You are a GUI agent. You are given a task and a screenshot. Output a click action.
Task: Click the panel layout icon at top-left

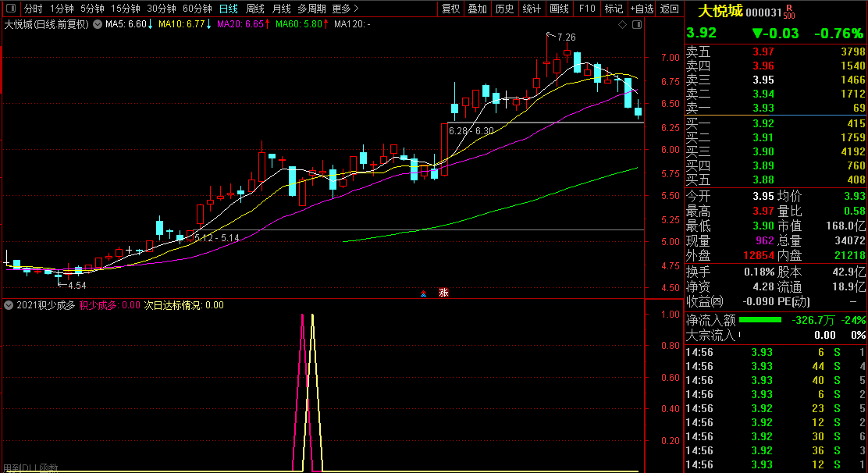[10, 9]
